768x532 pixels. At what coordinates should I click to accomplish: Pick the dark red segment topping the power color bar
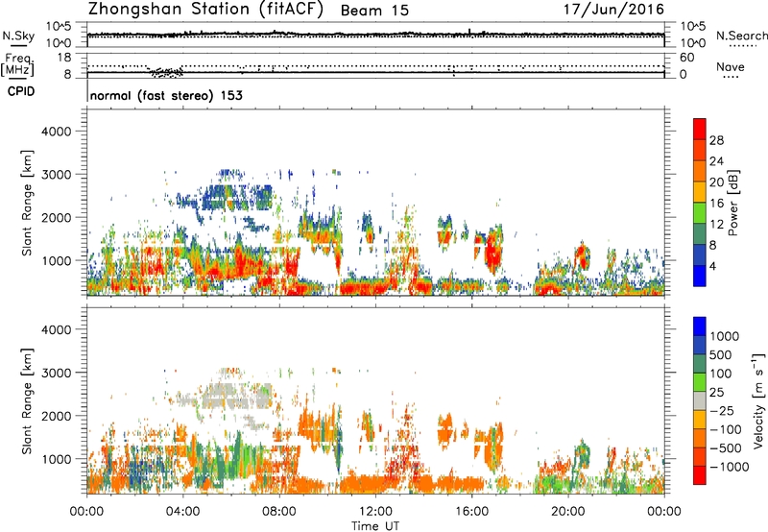700,129
